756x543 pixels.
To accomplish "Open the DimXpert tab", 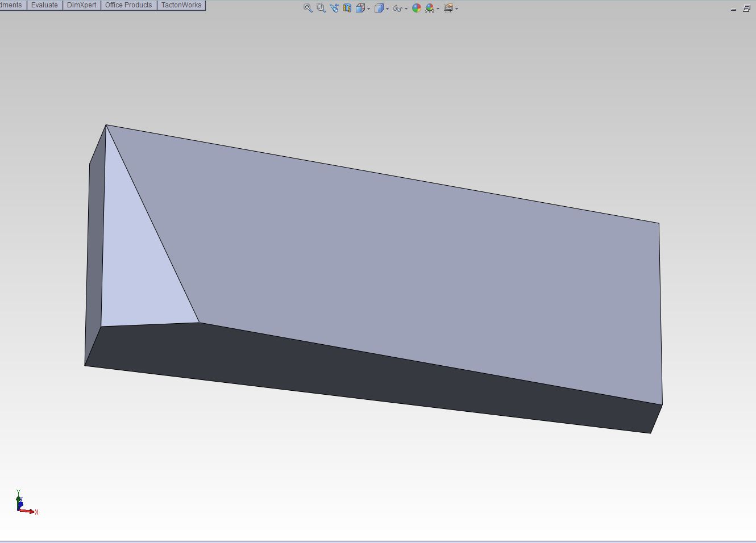I will click(81, 5).
